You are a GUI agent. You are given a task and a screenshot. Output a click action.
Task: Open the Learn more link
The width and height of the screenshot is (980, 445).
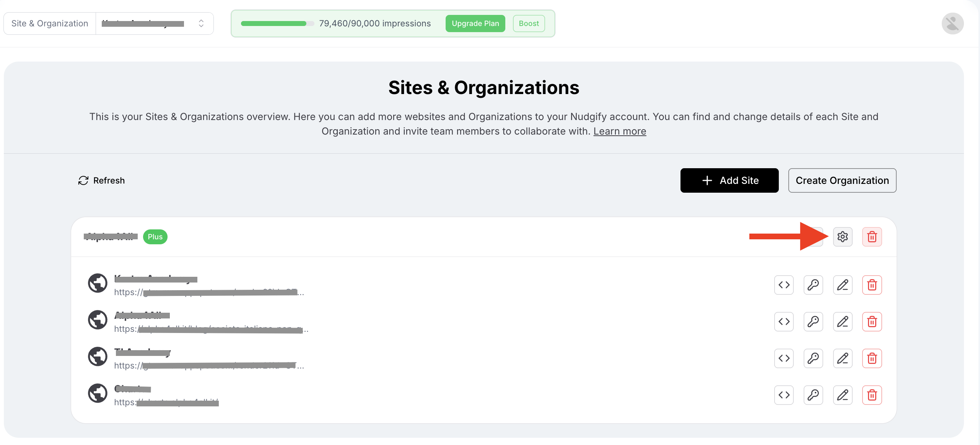[619, 131]
